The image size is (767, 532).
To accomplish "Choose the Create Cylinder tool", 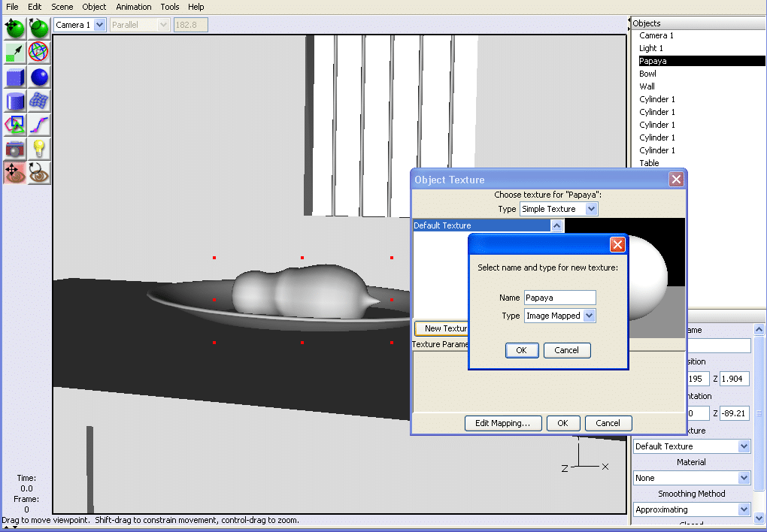I will pos(15,101).
